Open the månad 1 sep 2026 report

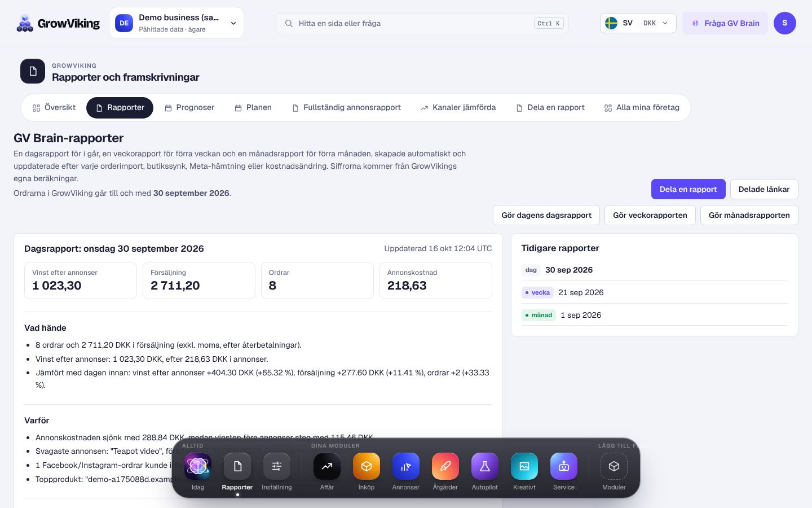[655, 315]
